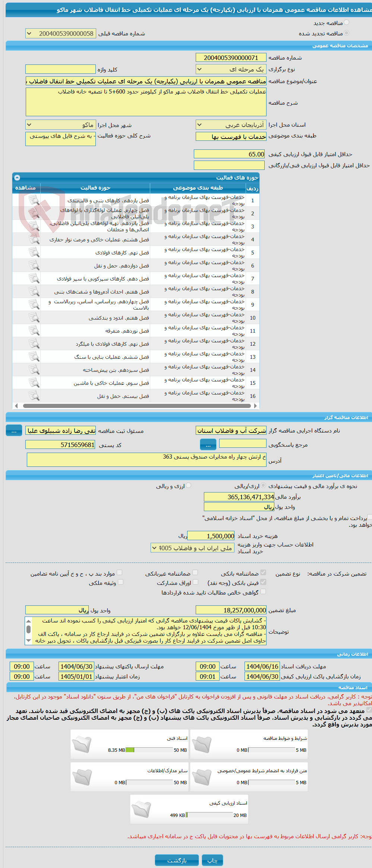Click the activity table horizontal scrollbar

tap(136, 406)
